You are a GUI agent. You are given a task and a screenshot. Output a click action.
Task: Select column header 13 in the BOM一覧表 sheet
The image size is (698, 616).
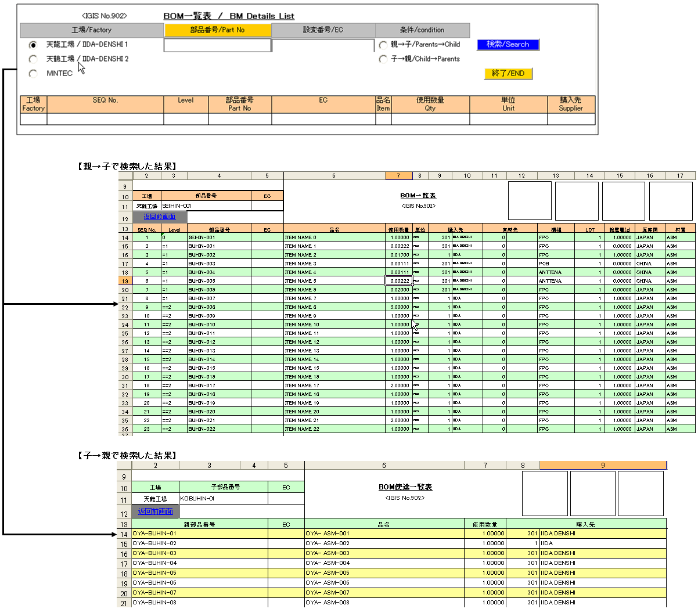[x=556, y=175]
